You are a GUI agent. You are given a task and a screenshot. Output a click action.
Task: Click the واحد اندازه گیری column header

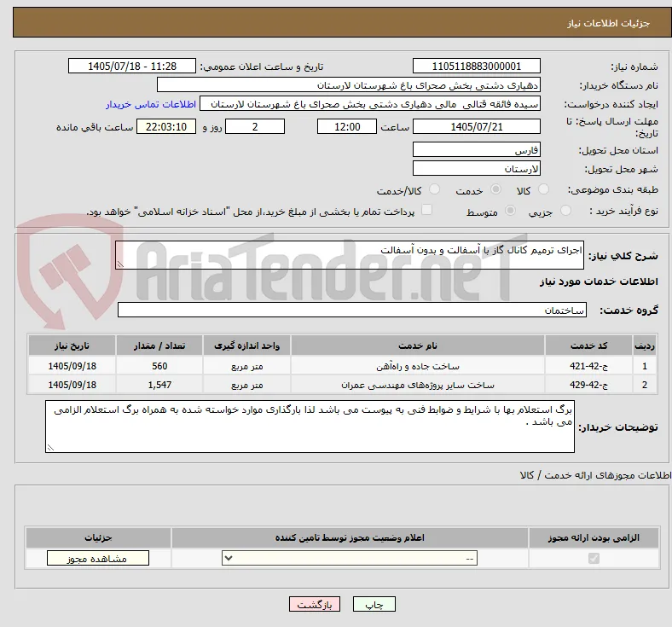tap(246, 345)
